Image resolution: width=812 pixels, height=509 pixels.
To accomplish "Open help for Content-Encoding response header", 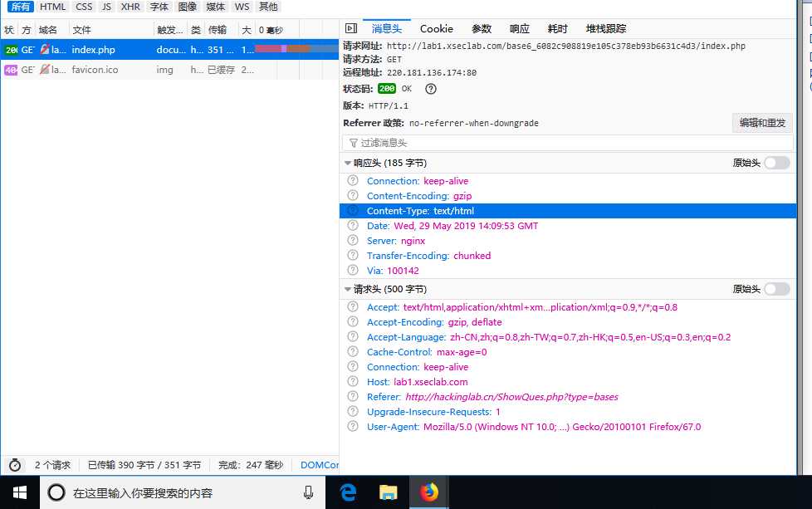I will click(x=353, y=195).
